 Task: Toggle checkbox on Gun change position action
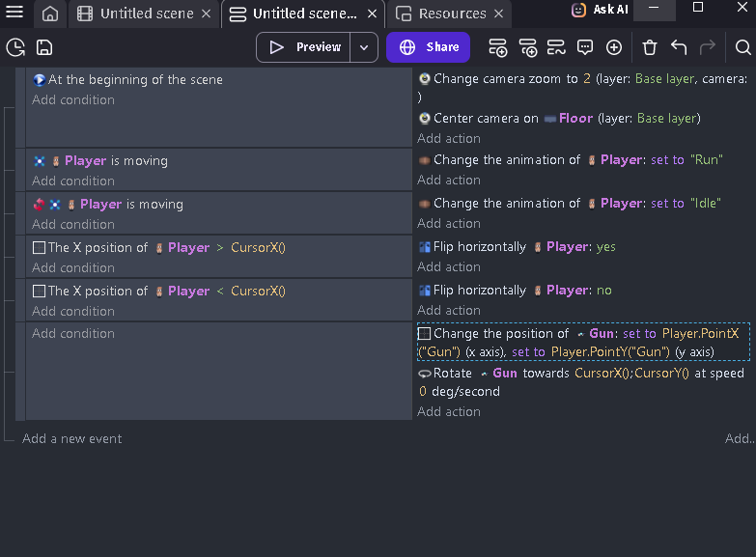(x=425, y=334)
